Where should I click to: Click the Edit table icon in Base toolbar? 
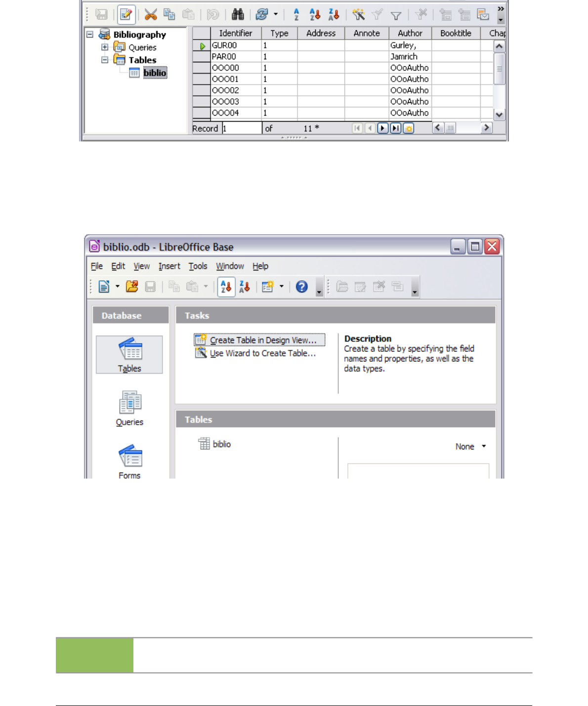(360, 286)
